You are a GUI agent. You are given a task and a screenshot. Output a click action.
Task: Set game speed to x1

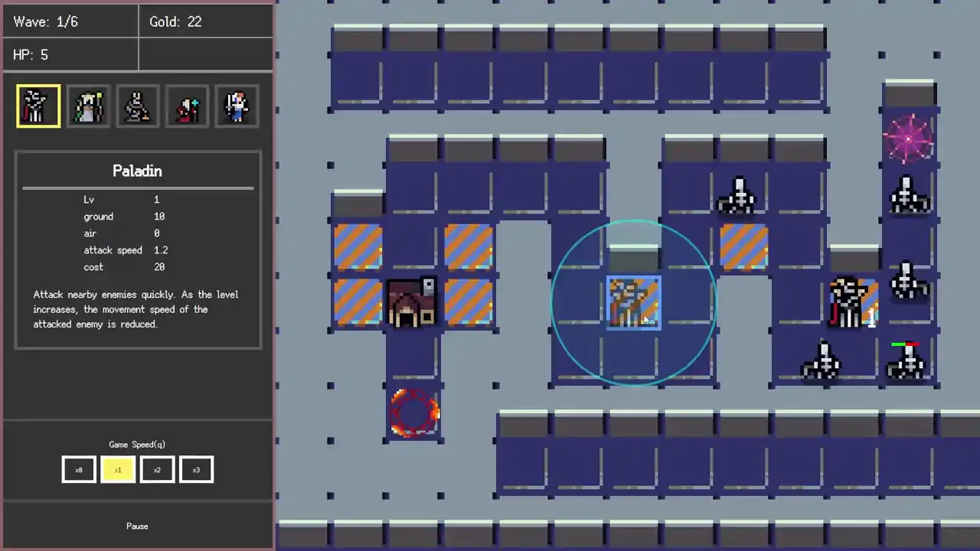pyautogui.click(x=118, y=470)
